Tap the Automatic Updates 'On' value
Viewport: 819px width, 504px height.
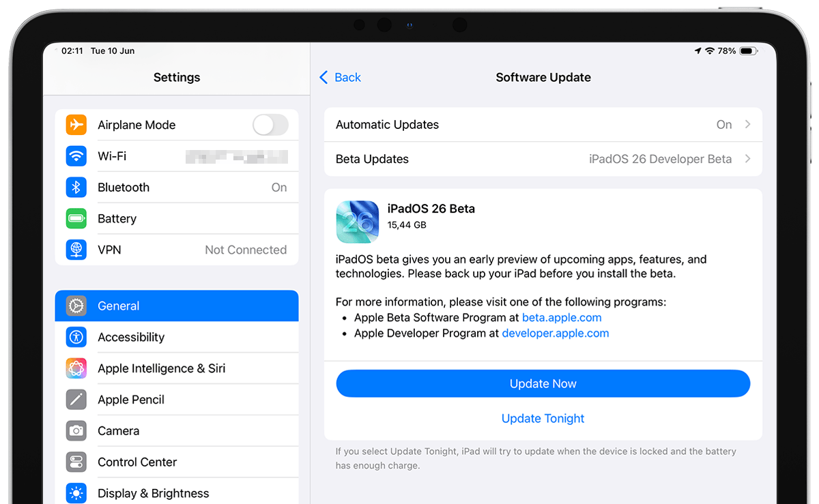(x=724, y=125)
